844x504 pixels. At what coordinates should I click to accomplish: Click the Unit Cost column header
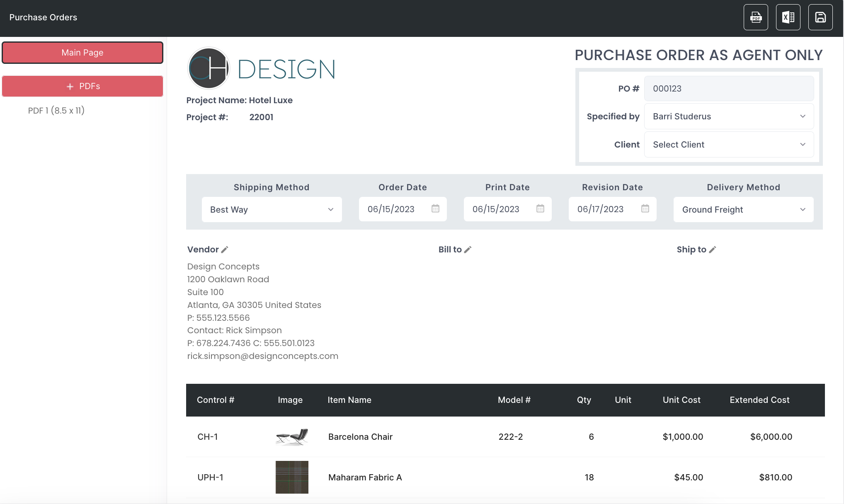(682, 400)
